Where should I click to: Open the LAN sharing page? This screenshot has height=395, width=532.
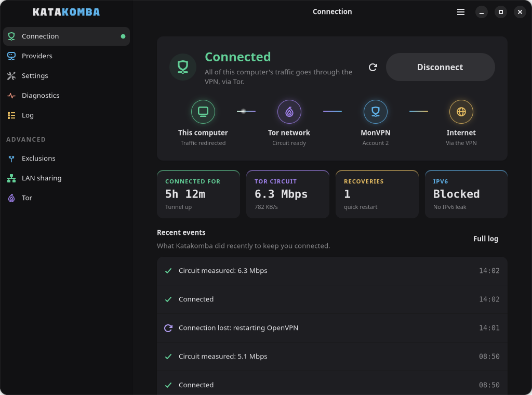click(66, 178)
